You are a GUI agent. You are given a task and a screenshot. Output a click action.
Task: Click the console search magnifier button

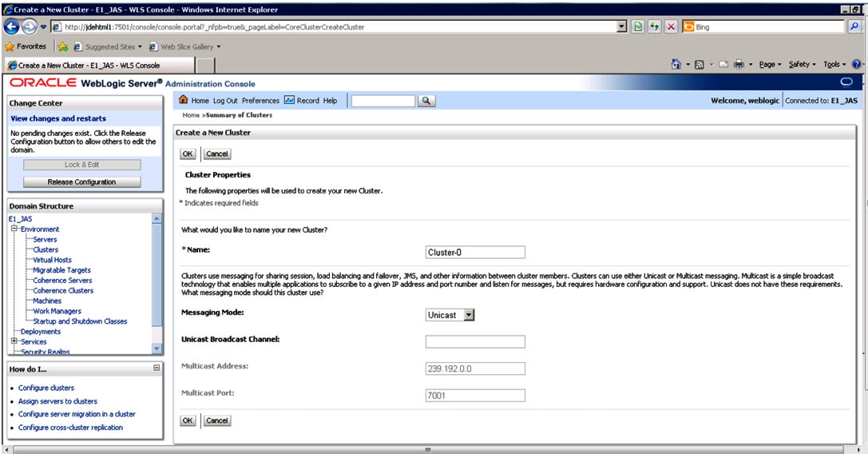(x=426, y=101)
